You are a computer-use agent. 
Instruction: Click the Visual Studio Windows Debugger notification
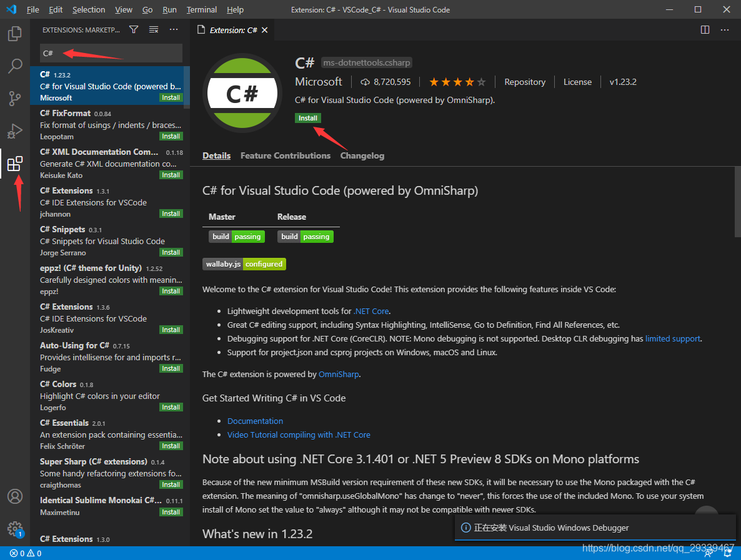coord(595,528)
